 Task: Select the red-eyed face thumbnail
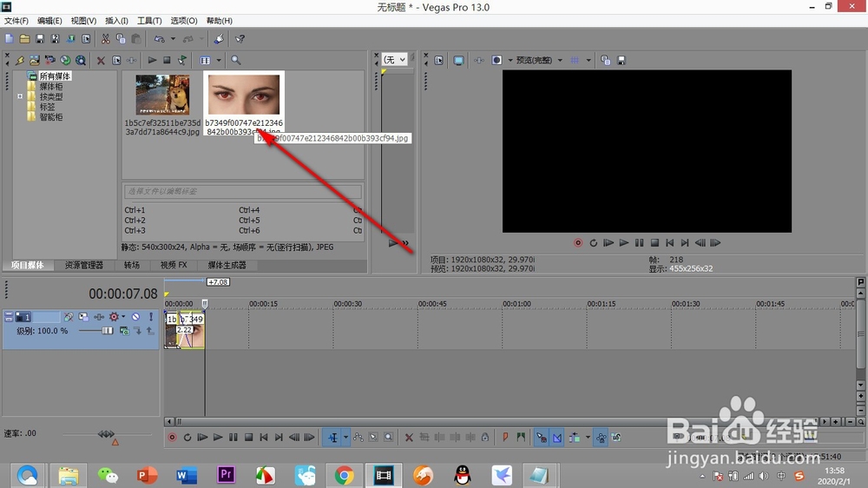click(244, 95)
